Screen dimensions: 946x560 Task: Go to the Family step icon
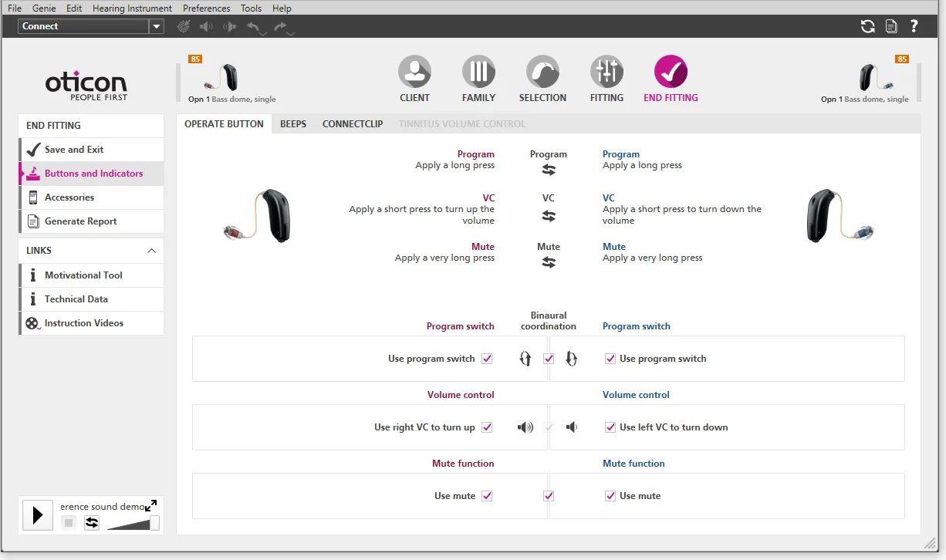[x=478, y=72]
